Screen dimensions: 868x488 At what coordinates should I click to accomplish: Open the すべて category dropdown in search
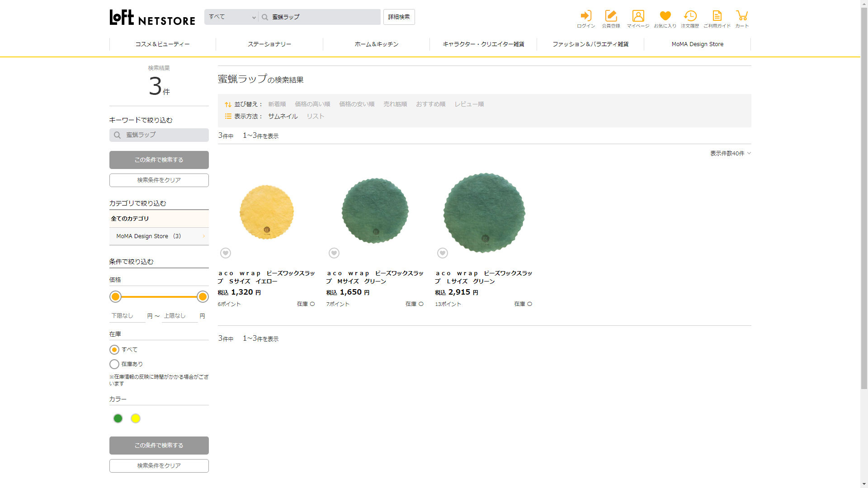point(231,17)
